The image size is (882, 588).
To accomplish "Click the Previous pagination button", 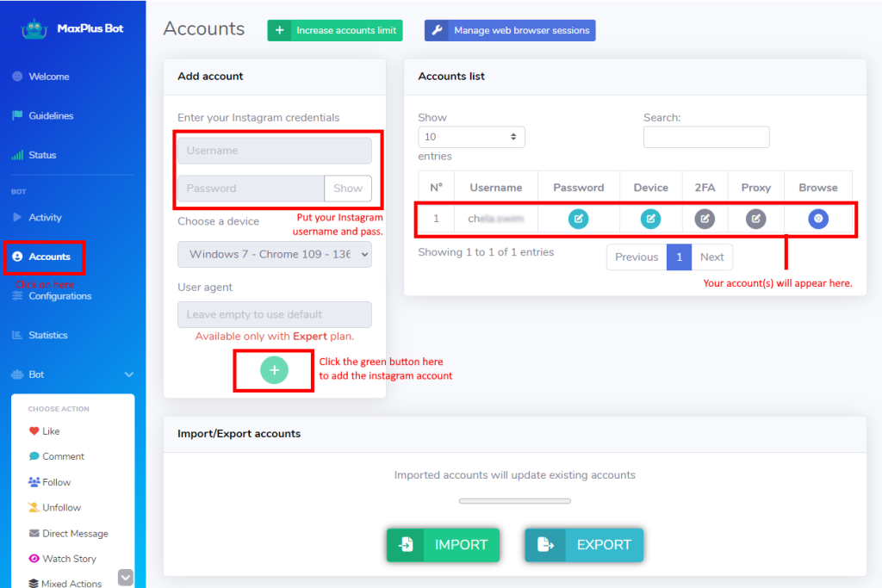I will (x=637, y=257).
